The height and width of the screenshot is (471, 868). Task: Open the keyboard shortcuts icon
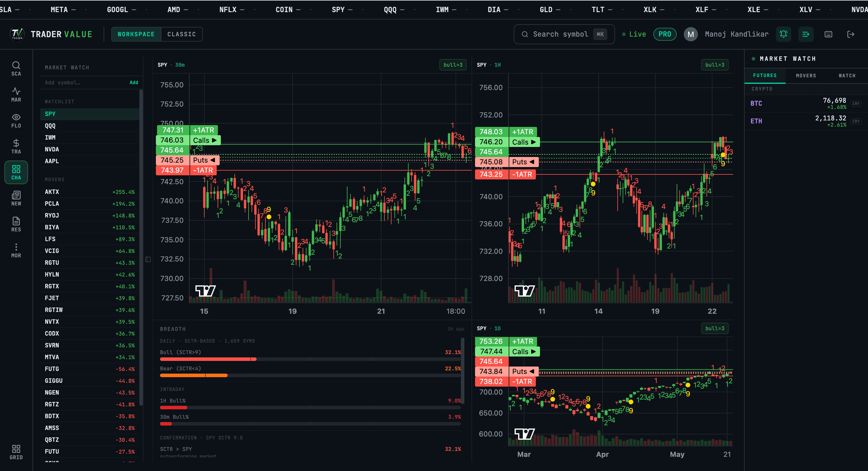[828, 34]
